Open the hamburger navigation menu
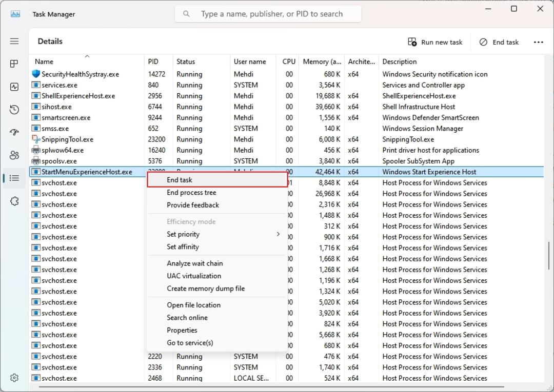This screenshot has height=392, width=554. tap(14, 42)
